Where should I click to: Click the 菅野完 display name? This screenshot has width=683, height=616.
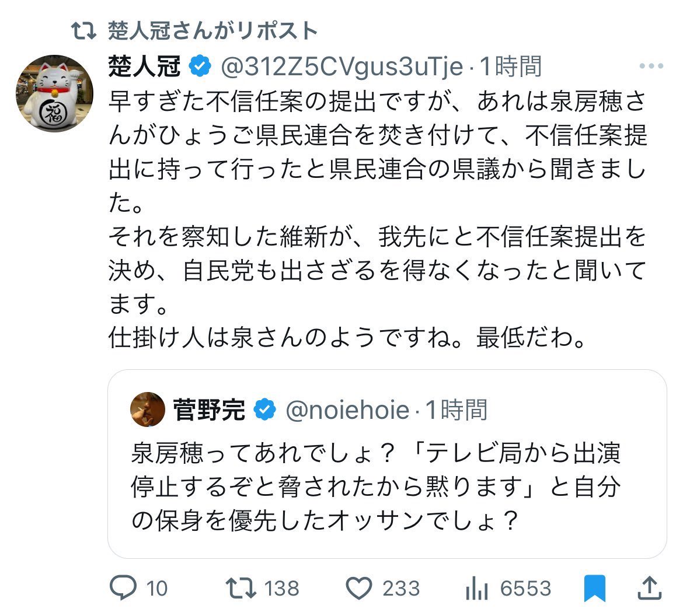[210, 410]
